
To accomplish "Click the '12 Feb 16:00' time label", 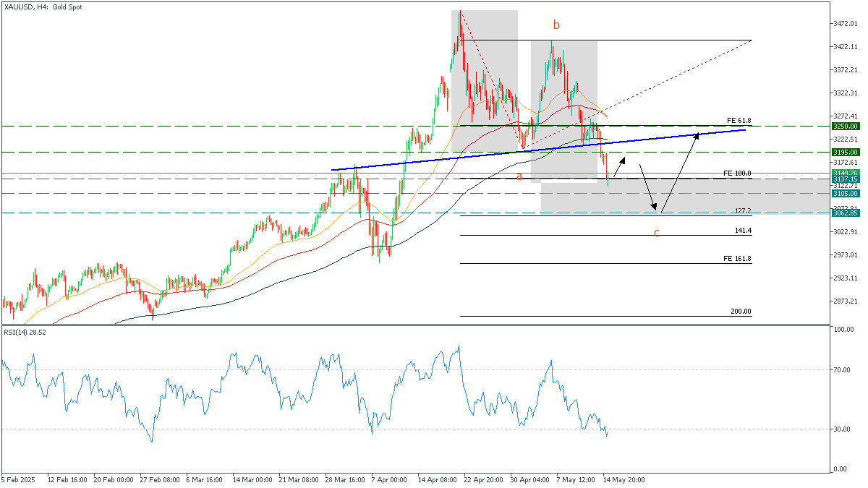I will [x=67, y=479].
